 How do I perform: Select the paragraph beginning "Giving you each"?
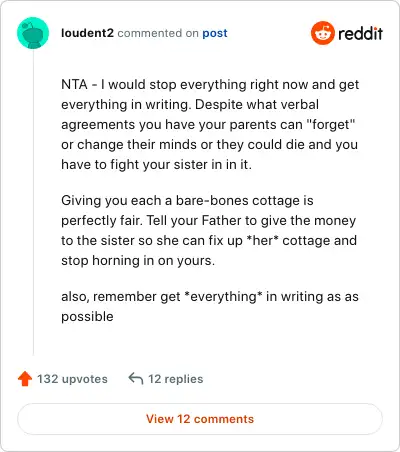tap(209, 230)
